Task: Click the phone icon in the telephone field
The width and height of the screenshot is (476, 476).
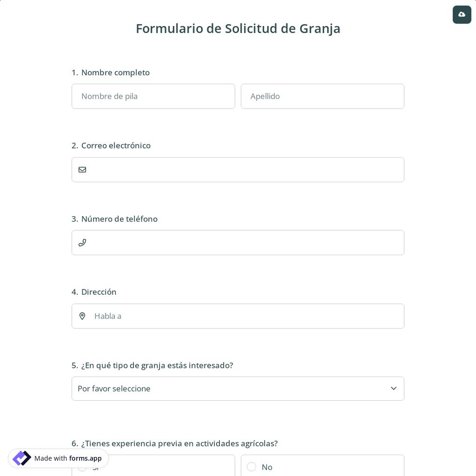Action: click(82, 242)
